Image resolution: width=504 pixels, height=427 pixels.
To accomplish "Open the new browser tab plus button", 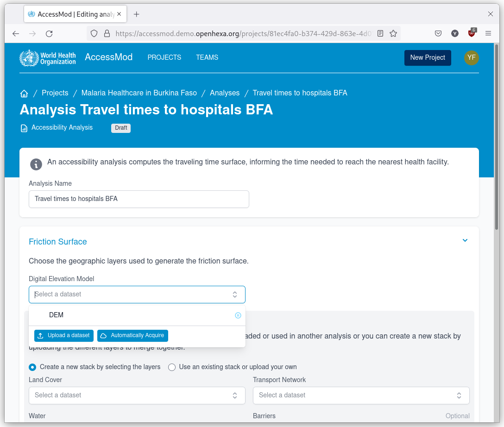I will click(x=136, y=14).
